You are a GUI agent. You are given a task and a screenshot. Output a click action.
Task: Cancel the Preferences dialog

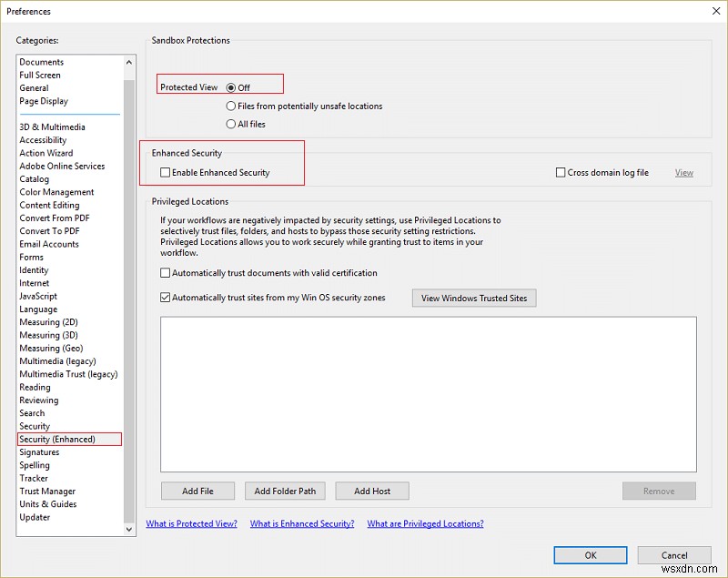tap(674, 555)
